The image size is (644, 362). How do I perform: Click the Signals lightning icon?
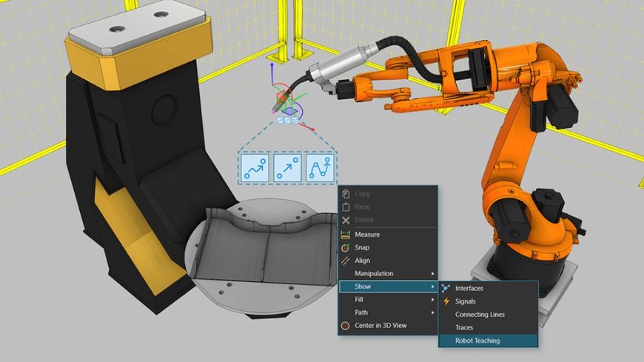point(446,301)
